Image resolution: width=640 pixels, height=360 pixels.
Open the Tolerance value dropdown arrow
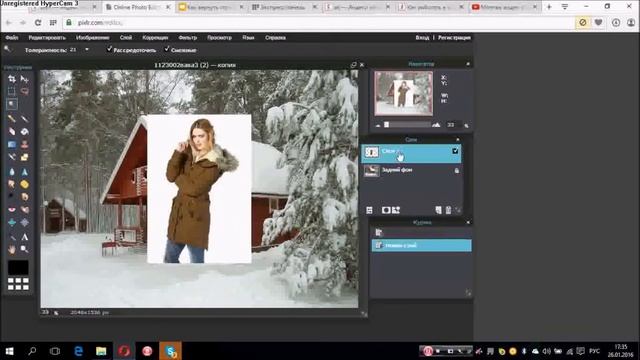coord(87,50)
